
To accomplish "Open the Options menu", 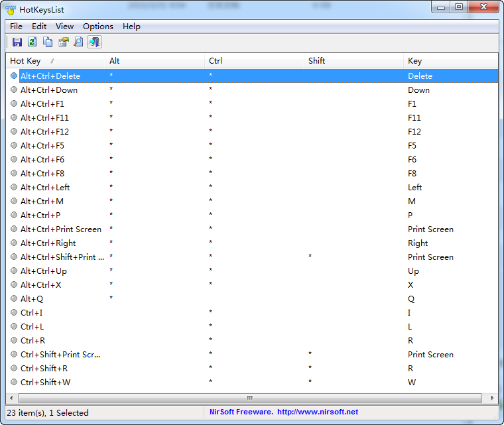I will click(98, 27).
